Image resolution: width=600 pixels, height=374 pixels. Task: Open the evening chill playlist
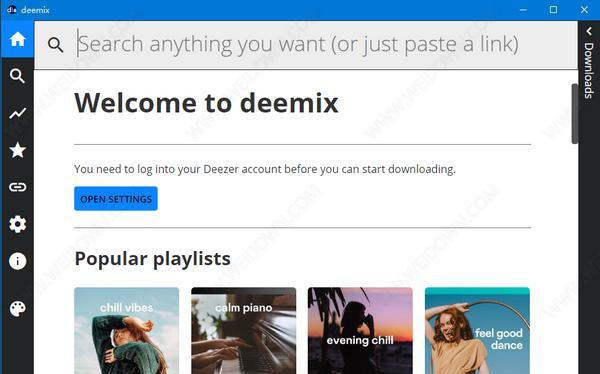(360, 331)
